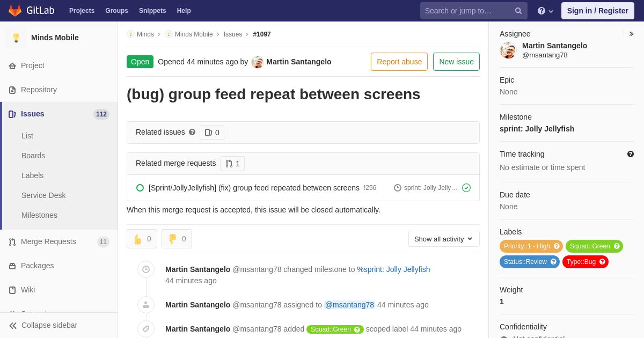Click the Related issues help icon
This screenshot has height=338, width=644.
tap(192, 132)
